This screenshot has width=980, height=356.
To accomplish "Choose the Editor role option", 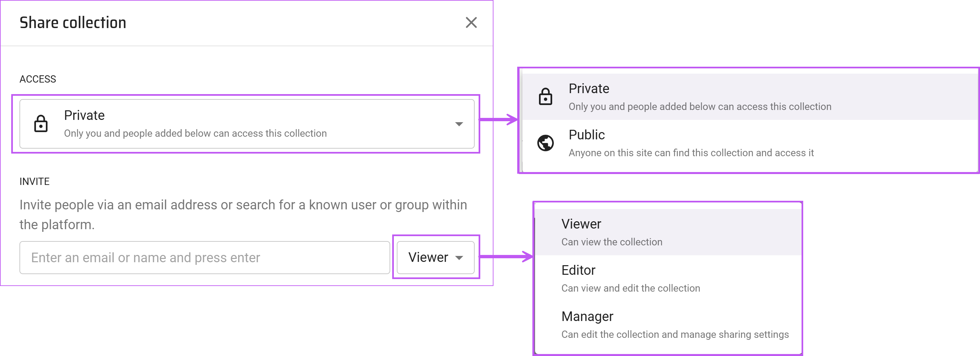I will 578,270.
